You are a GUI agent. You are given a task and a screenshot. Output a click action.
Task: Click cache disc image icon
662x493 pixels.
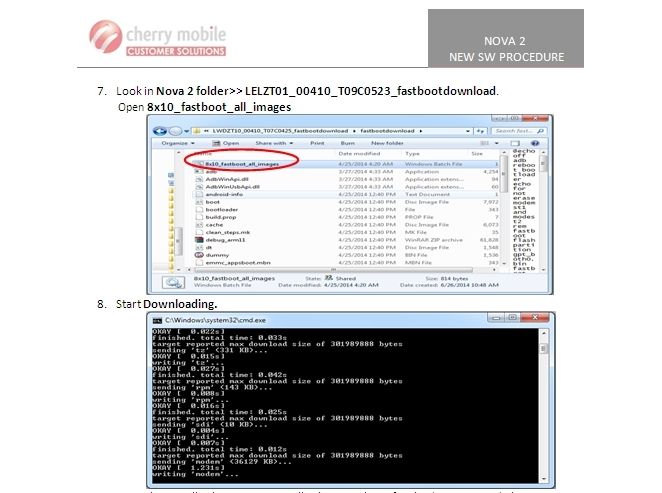[199, 225]
